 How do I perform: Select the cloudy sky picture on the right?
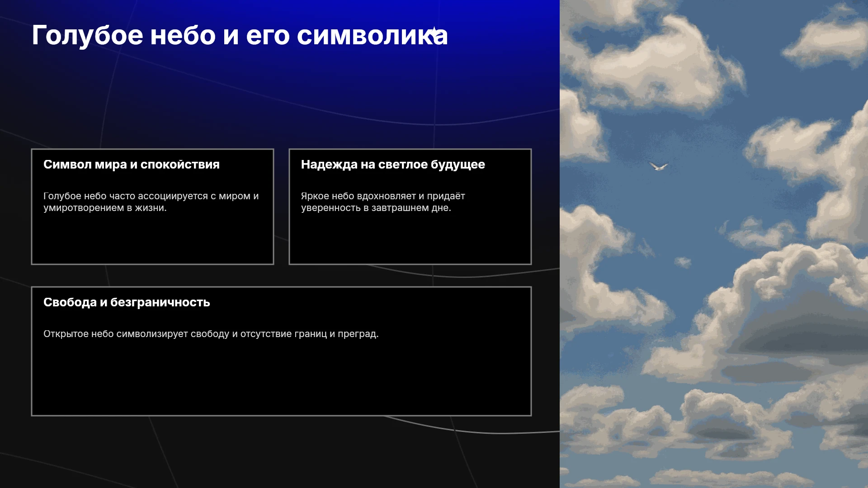(714, 244)
